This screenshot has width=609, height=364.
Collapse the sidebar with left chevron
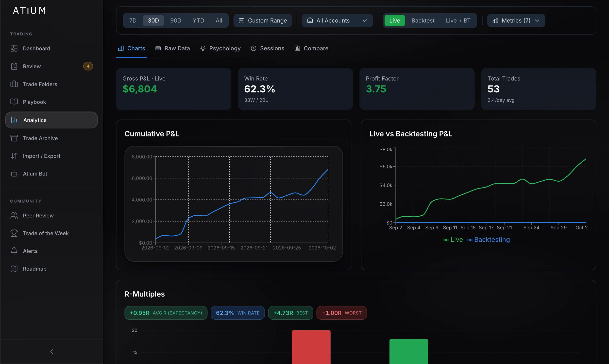[52, 351]
